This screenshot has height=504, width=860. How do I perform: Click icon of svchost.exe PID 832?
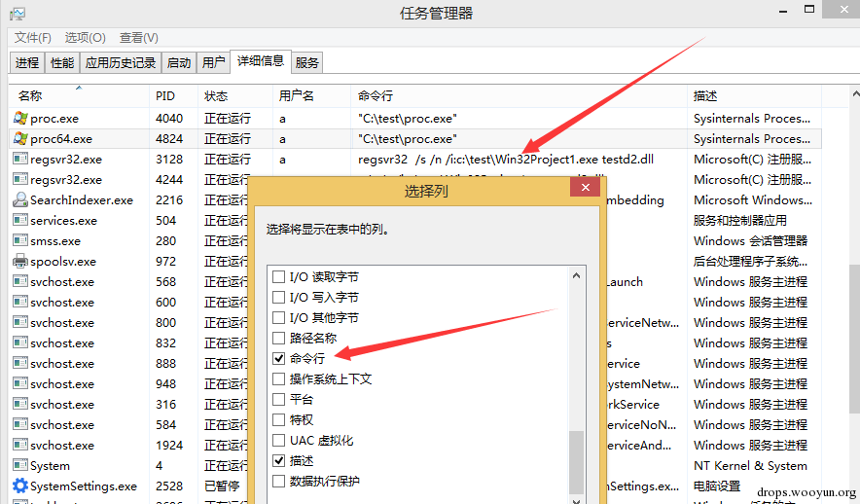tap(20, 342)
